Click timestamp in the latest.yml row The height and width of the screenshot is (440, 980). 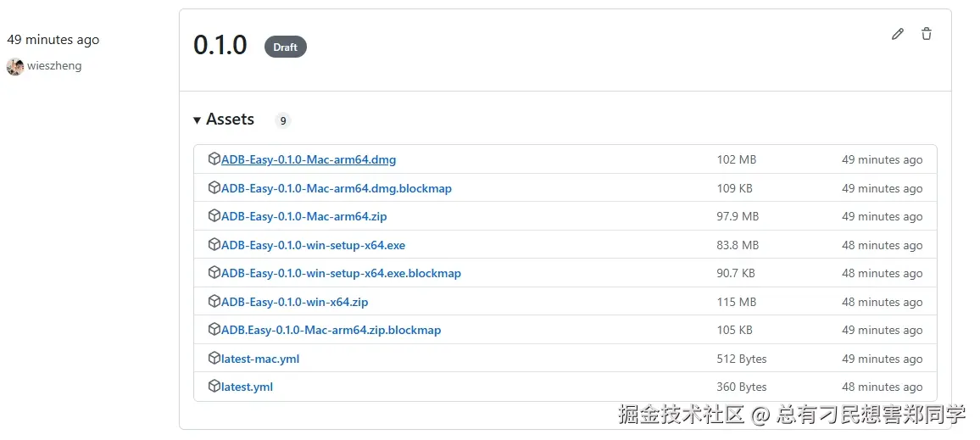(882, 387)
